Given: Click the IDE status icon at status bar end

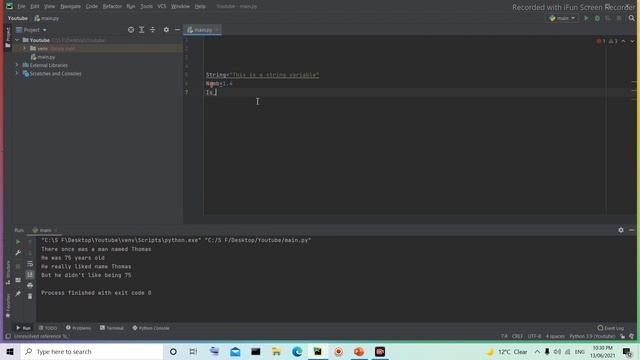Looking at the screenshot, I should coord(631,336).
